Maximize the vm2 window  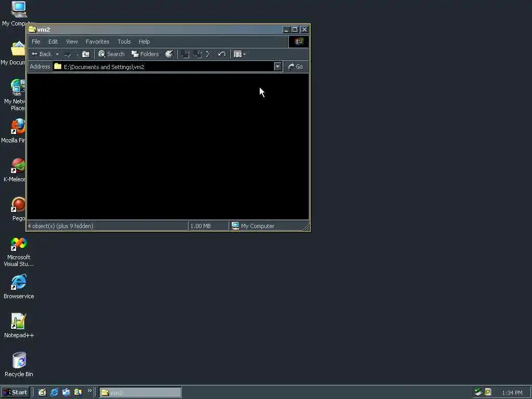point(295,30)
